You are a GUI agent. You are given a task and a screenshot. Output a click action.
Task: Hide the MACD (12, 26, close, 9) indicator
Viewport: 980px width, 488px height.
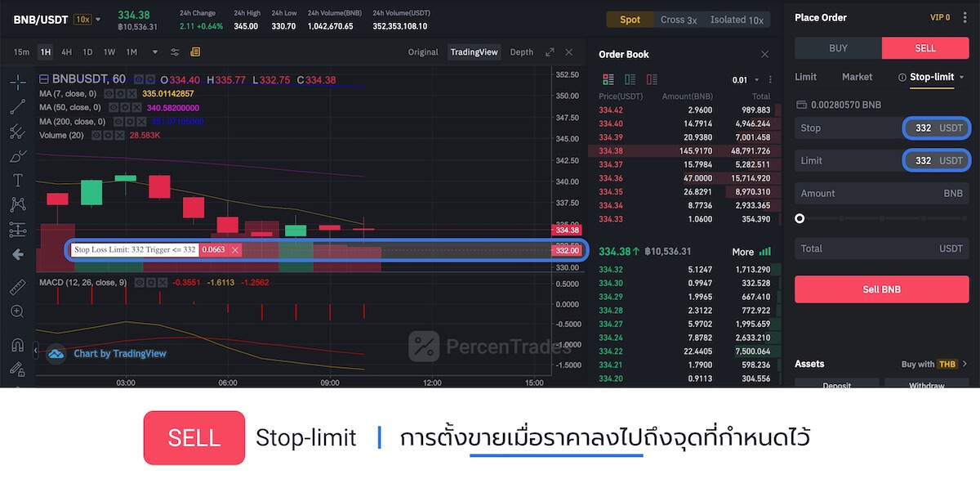point(140,282)
